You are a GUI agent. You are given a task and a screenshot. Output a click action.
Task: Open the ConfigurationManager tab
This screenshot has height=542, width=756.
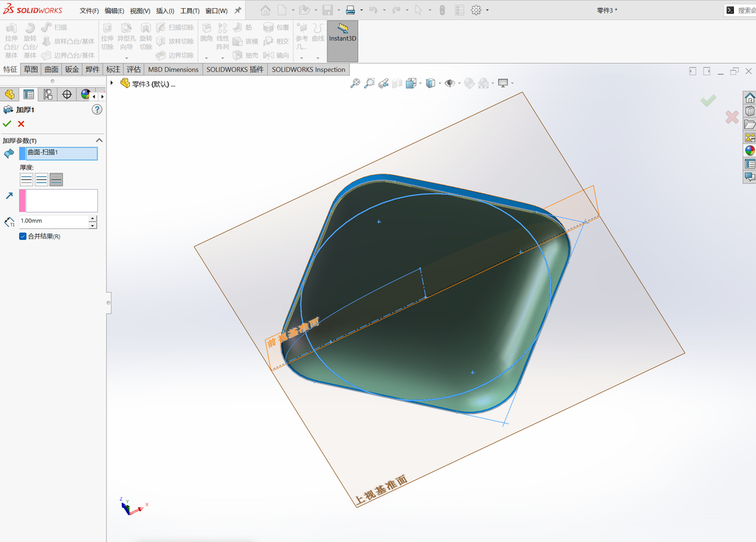click(x=48, y=95)
